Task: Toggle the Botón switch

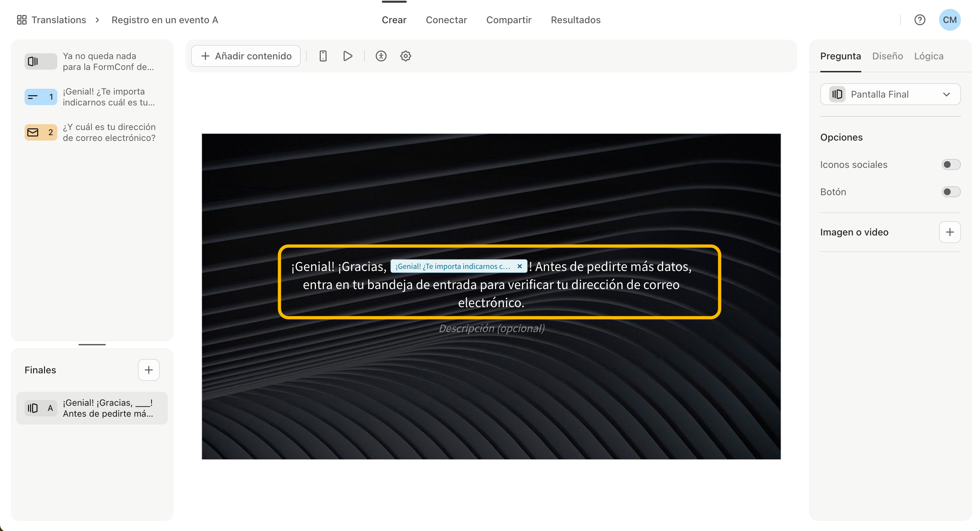Action: pos(951,192)
